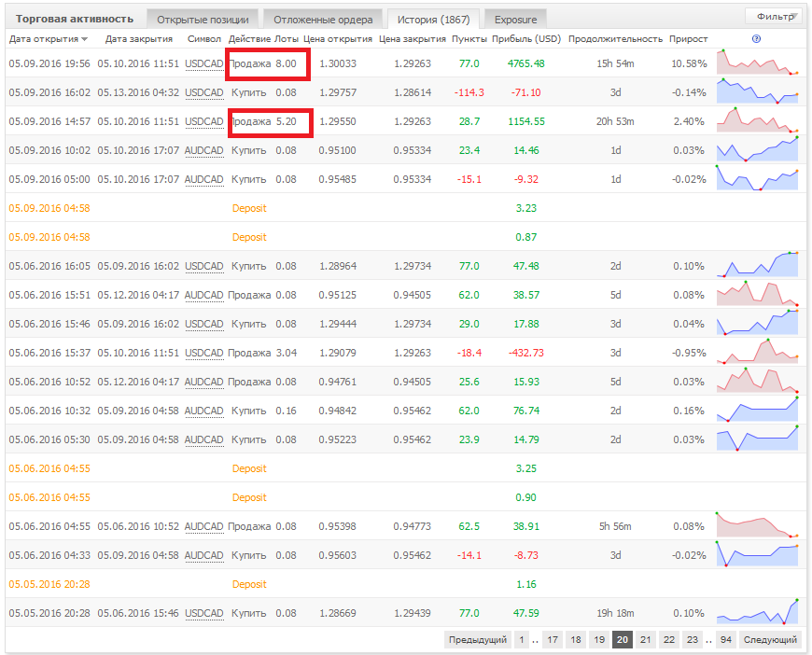Click sparkline chart for -8.73 profit trade
The width and height of the screenshot is (812, 655).
pos(758,554)
